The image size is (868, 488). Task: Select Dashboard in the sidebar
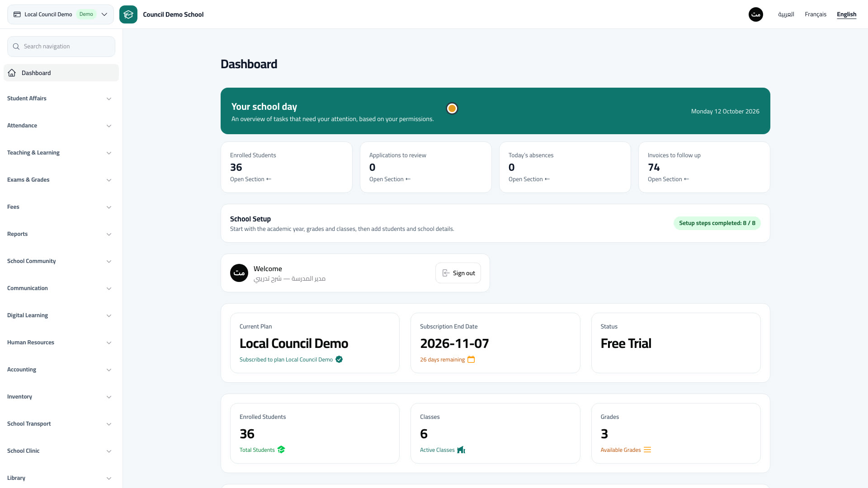61,73
